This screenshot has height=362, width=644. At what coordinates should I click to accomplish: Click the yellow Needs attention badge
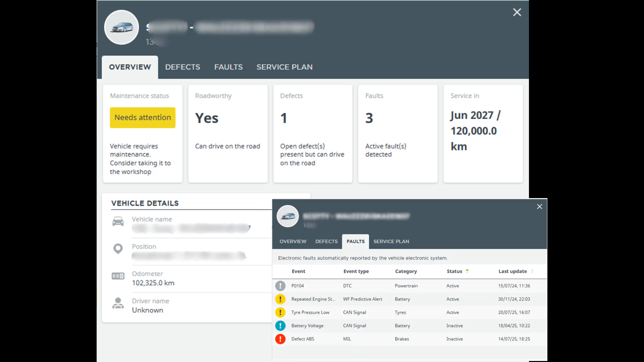point(143,118)
